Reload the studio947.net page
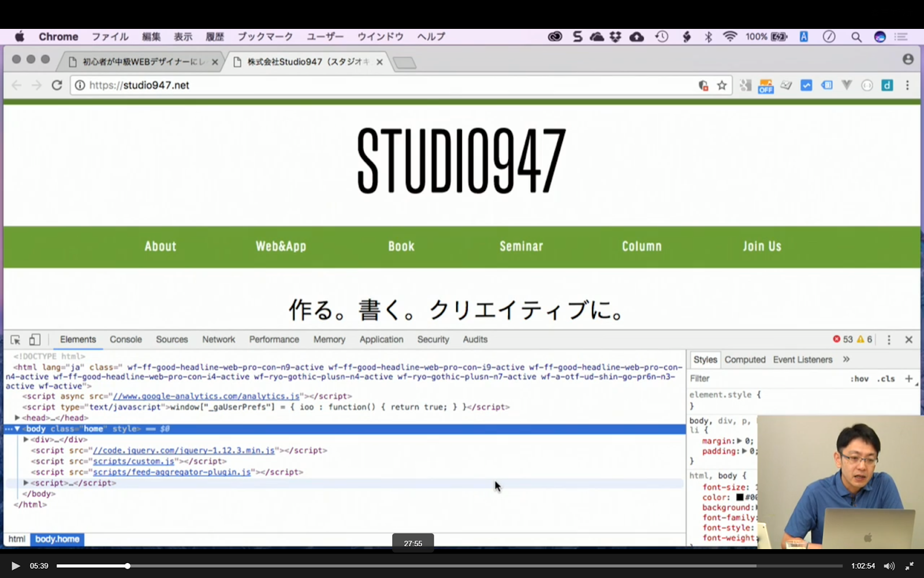This screenshot has width=924, height=578. (x=57, y=85)
